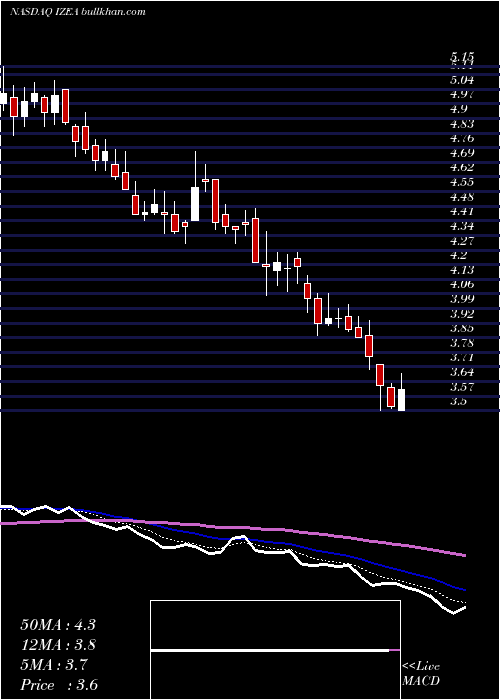The height and width of the screenshot is (700, 500).
Task: Click inside the MACD indicator box
Action: (275, 650)
